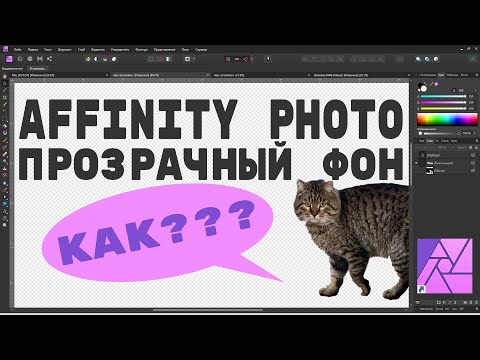Click the horizontal canvas scrollbar
The image size is (480, 360).
(208, 310)
